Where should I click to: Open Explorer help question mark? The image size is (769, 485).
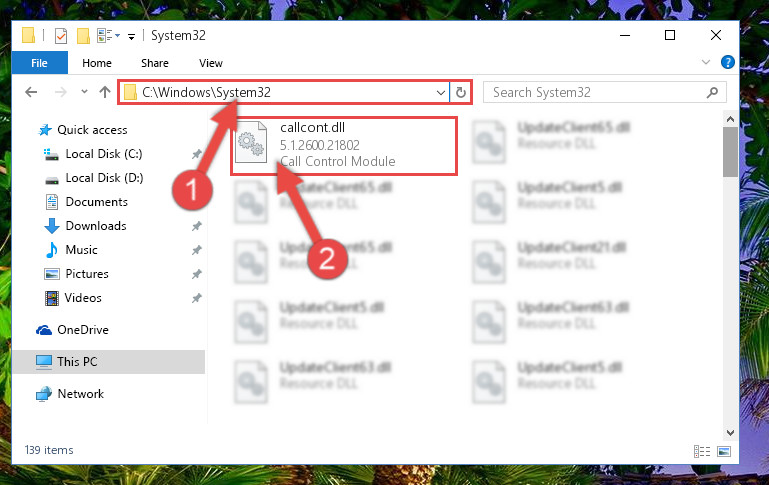[727, 62]
